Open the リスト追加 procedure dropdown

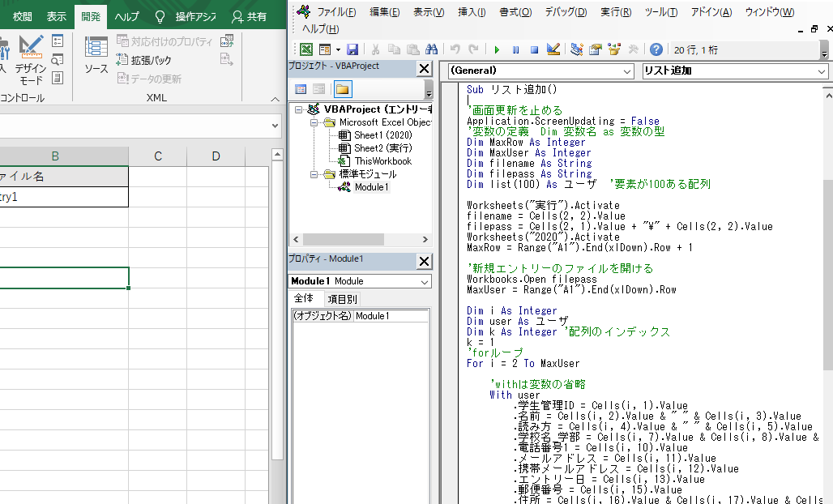[x=822, y=70]
